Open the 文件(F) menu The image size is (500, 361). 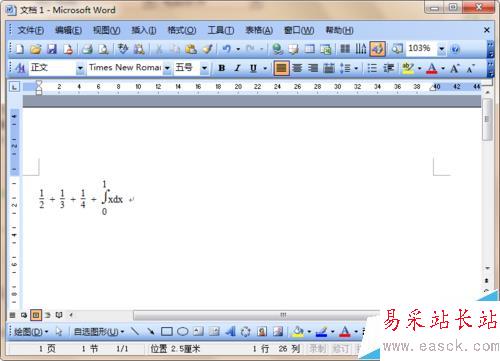[31, 30]
